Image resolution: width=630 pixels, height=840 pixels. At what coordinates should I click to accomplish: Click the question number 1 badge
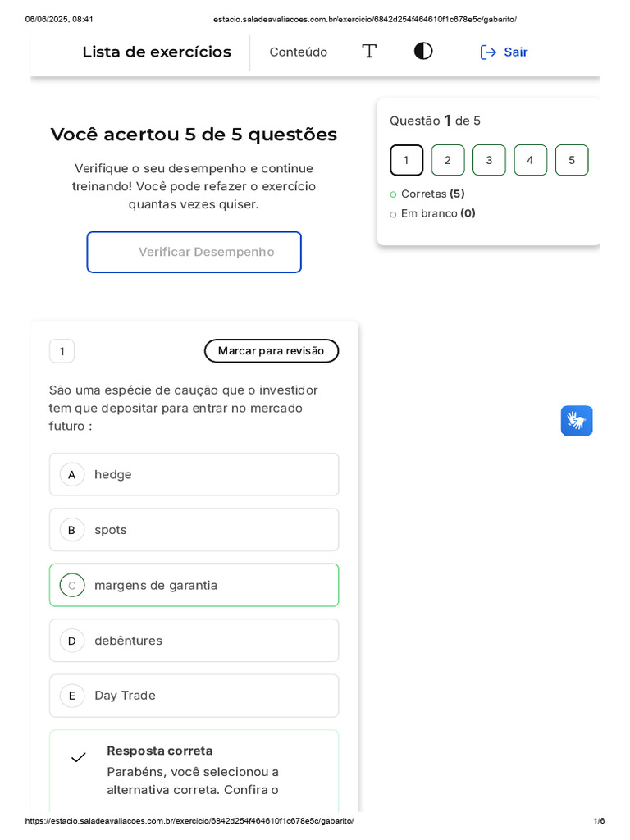(62, 351)
